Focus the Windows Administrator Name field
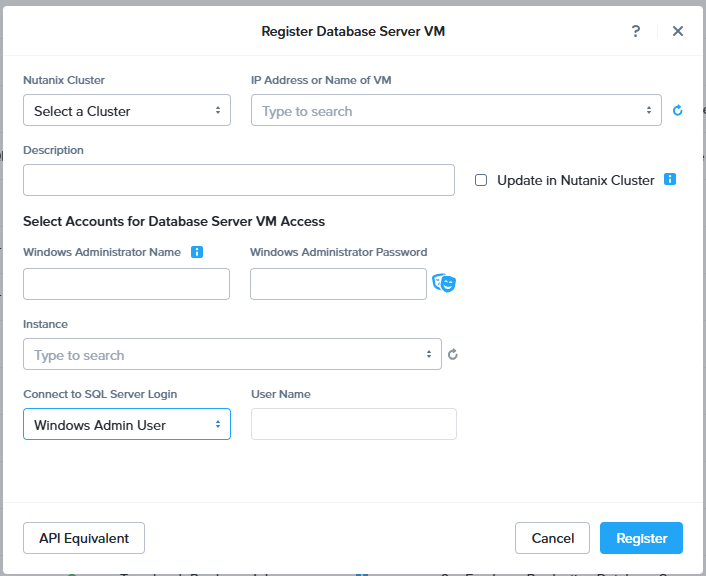 pyautogui.click(x=127, y=284)
